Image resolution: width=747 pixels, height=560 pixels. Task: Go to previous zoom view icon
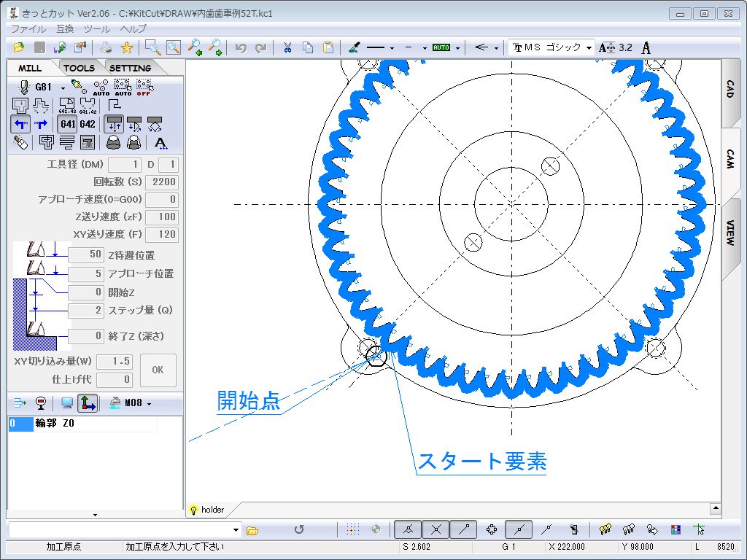coord(195,47)
